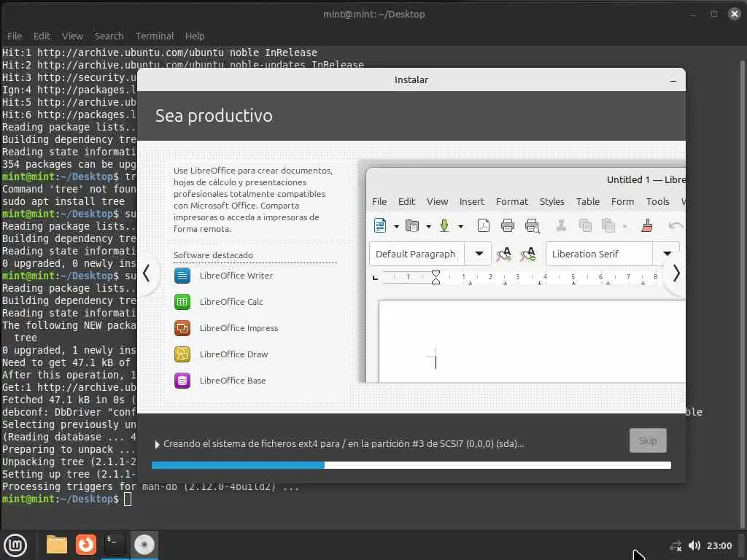This screenshot has width=747, height=560.
Task: Click the Update Selected Style icon
Action: coord(503,254)
